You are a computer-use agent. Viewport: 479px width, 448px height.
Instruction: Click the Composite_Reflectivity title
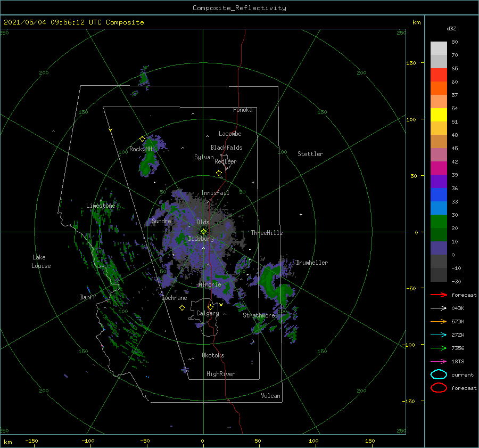point(240,8)
